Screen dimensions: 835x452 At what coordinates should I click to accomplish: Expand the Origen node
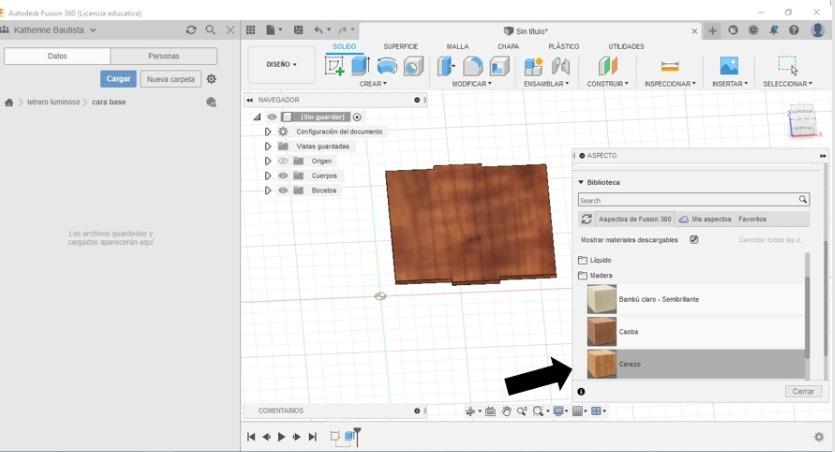click(268, 161)
